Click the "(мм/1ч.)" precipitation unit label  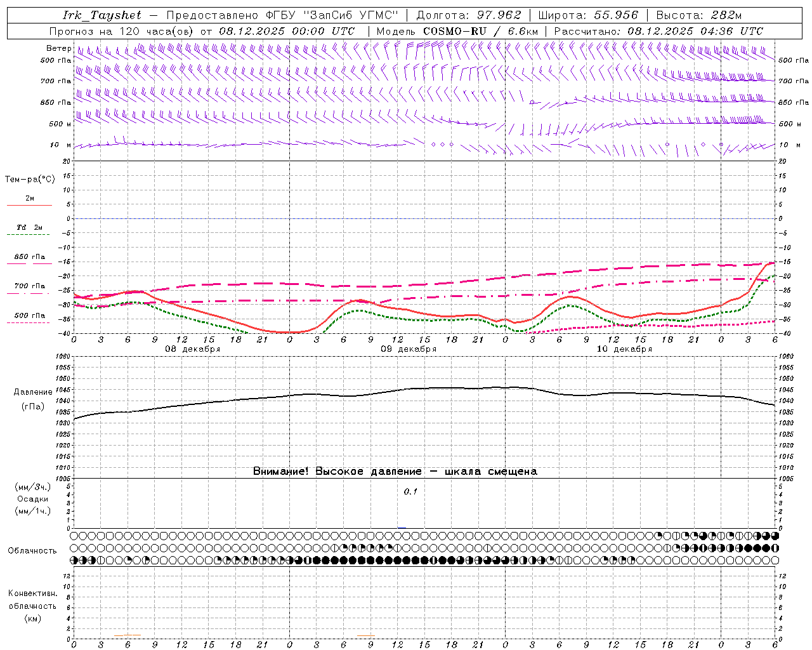tap(33, 511)
